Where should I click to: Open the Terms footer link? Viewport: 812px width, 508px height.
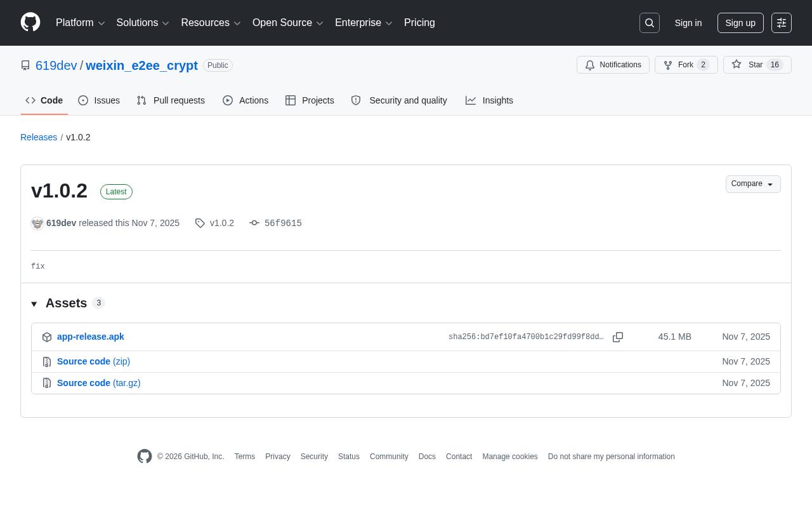(245, 457)
